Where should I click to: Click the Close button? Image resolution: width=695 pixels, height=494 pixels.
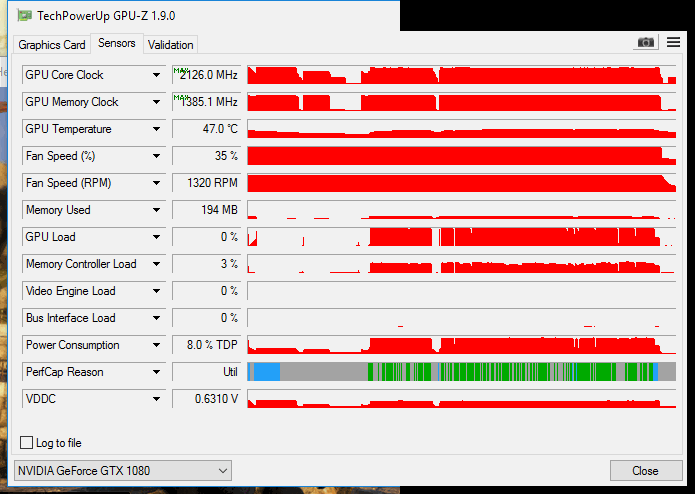click(x=645, y=471)
